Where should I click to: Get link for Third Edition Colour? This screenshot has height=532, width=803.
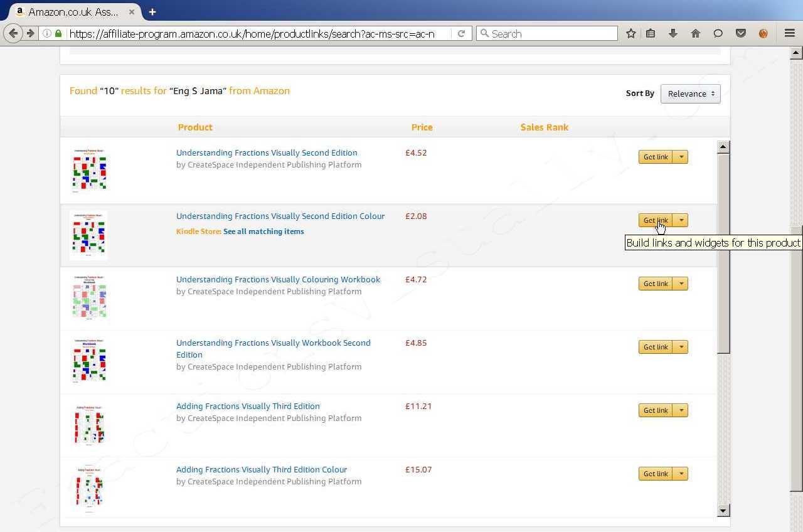[x=656, y=474]
